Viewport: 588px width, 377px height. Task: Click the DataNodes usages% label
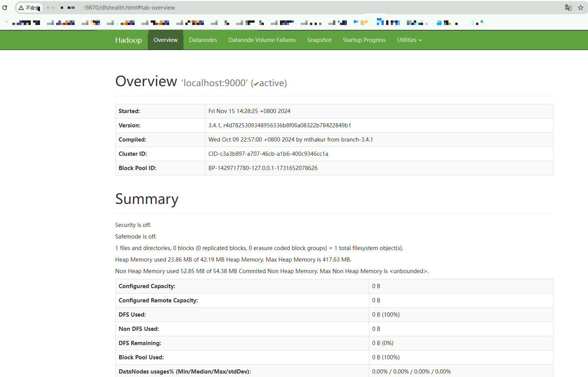point(185,372)
